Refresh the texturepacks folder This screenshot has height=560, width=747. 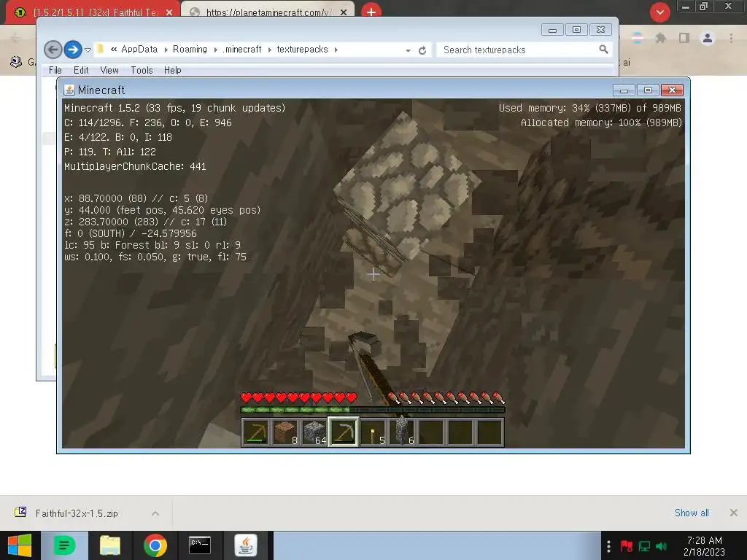click(x=422, y=50)
